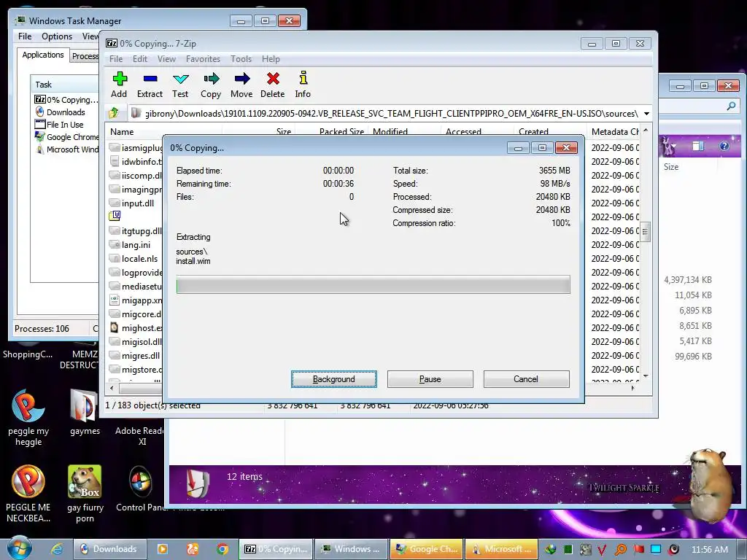Click the red V tray icon
This screenshot has width=747, height=560.
coord(602,550)
